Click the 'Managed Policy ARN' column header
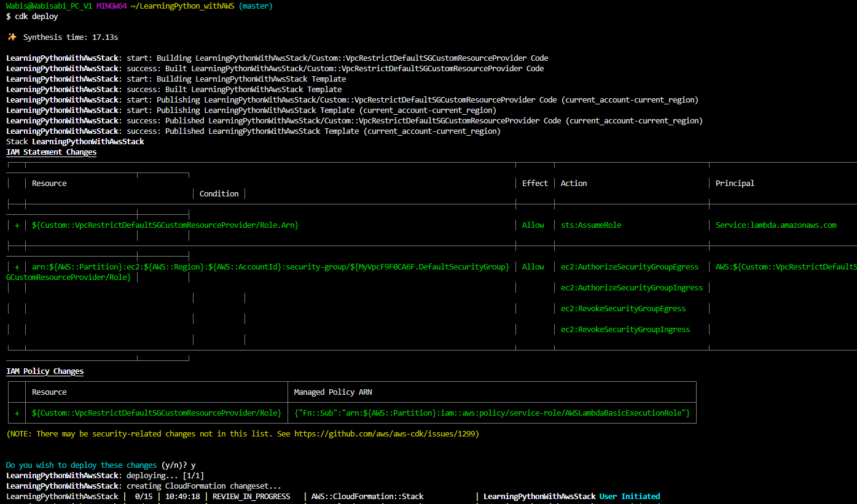The image size is (857, 504). tap(333, 392)
